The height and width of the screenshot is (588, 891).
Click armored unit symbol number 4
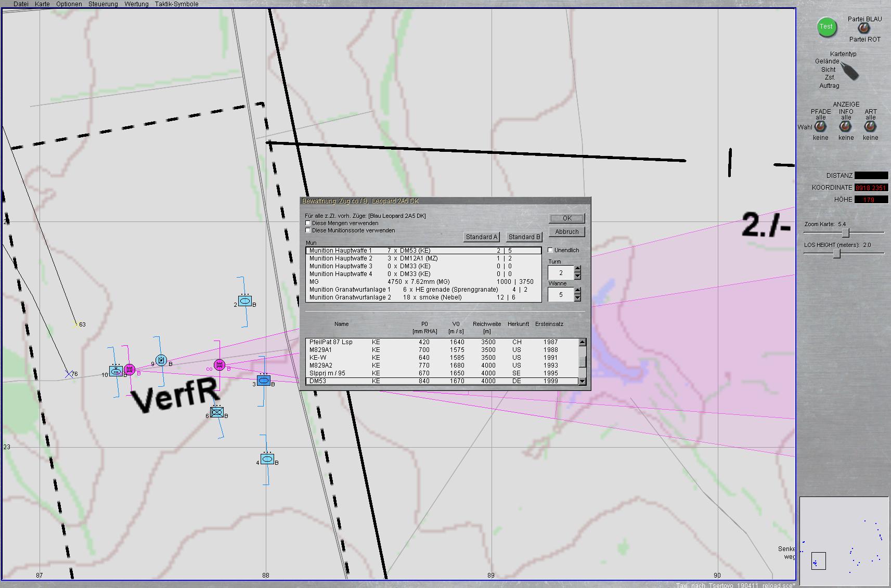267,459
